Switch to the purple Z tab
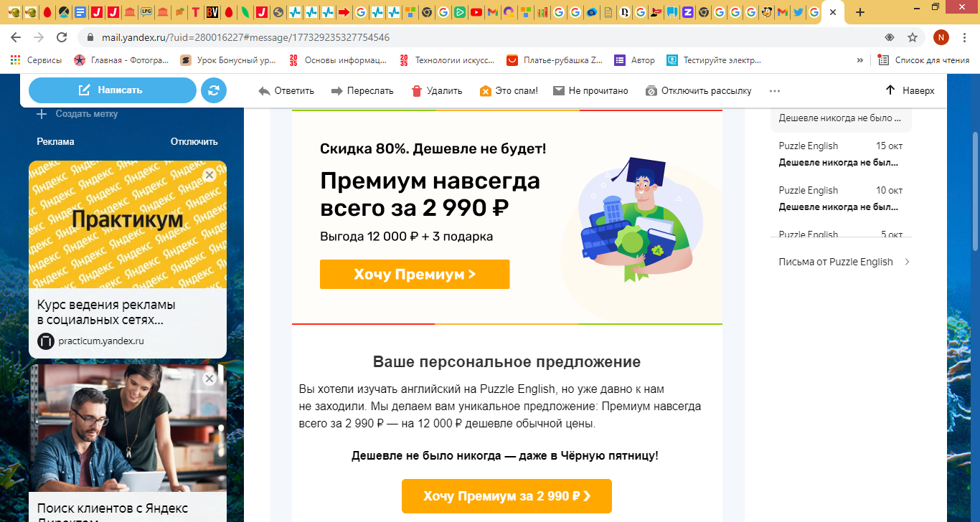Screen dimensions: 980x522 (687, 12)
